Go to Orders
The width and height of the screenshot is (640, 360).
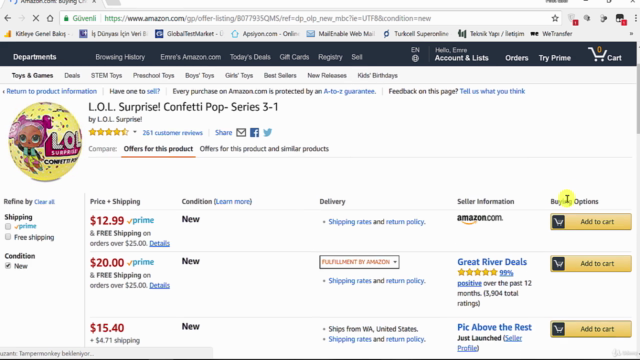coord(516,58)
